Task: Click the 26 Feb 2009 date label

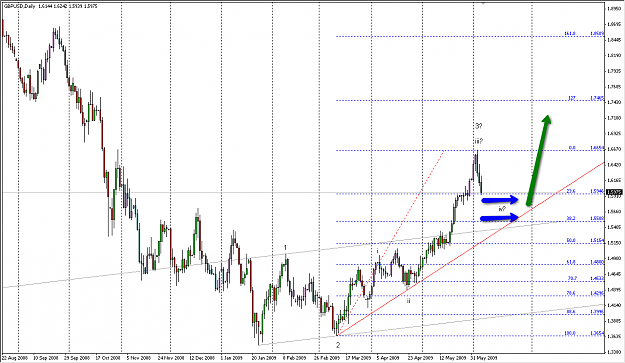Action: (x=326, y=358)
